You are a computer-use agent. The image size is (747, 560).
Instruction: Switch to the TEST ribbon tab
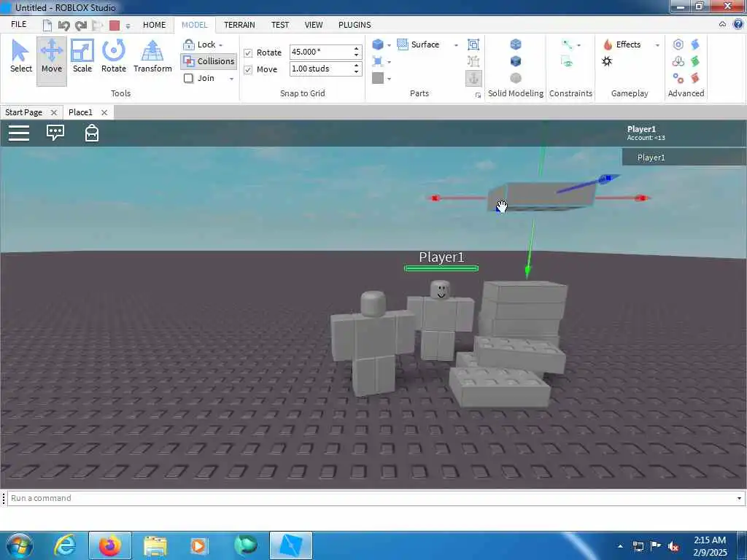pos(280,25)
